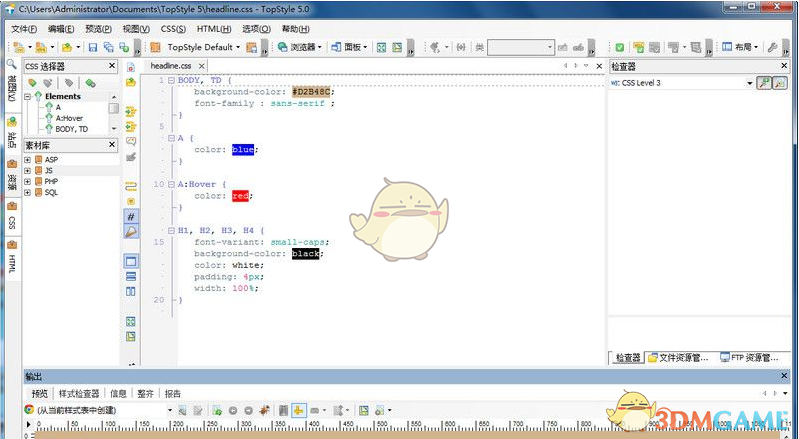Click the horizontal split layout icon in editor gutter

[x=131, y=276]
